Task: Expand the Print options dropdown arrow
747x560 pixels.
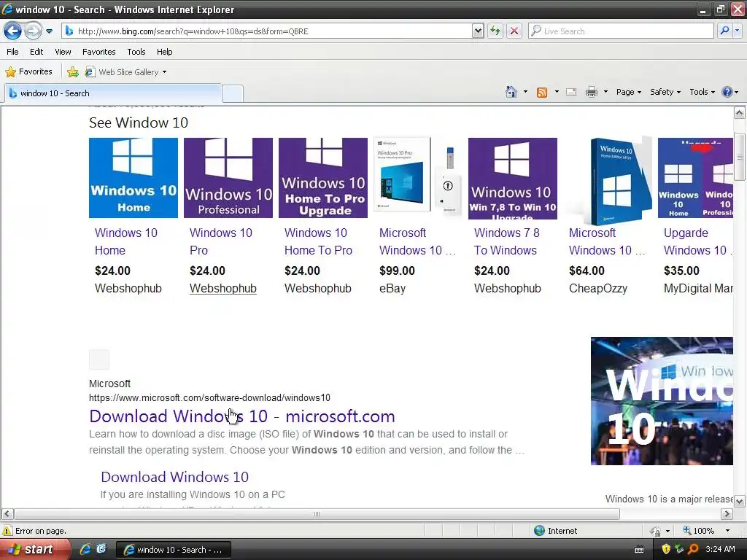Action: tap(605, 92)
